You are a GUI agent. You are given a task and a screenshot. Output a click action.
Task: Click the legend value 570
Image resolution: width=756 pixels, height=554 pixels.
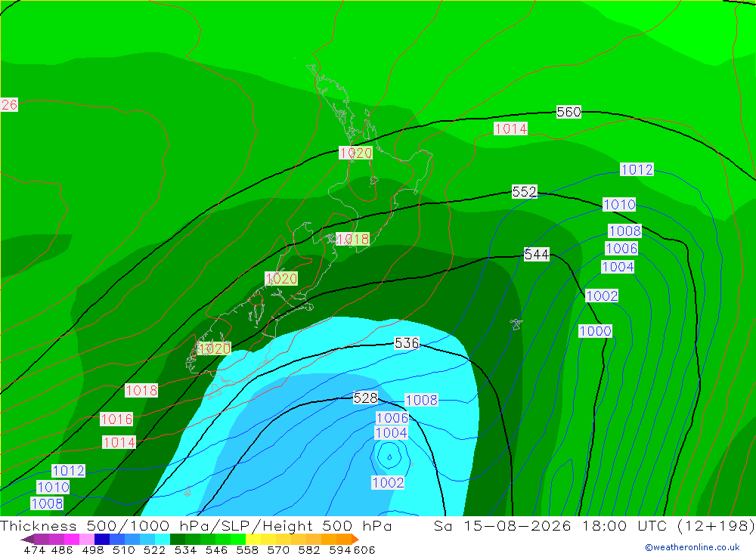pos(278,549)
